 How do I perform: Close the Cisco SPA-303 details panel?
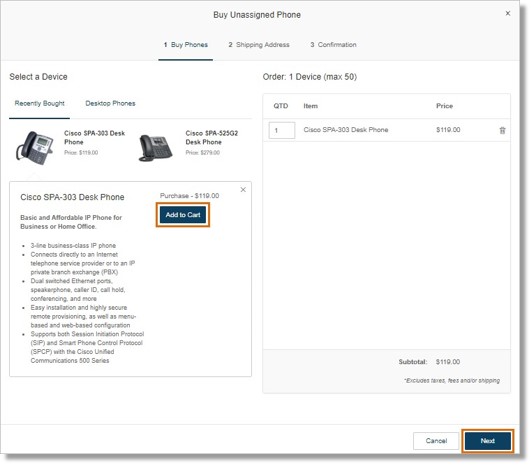click(243, 190)
